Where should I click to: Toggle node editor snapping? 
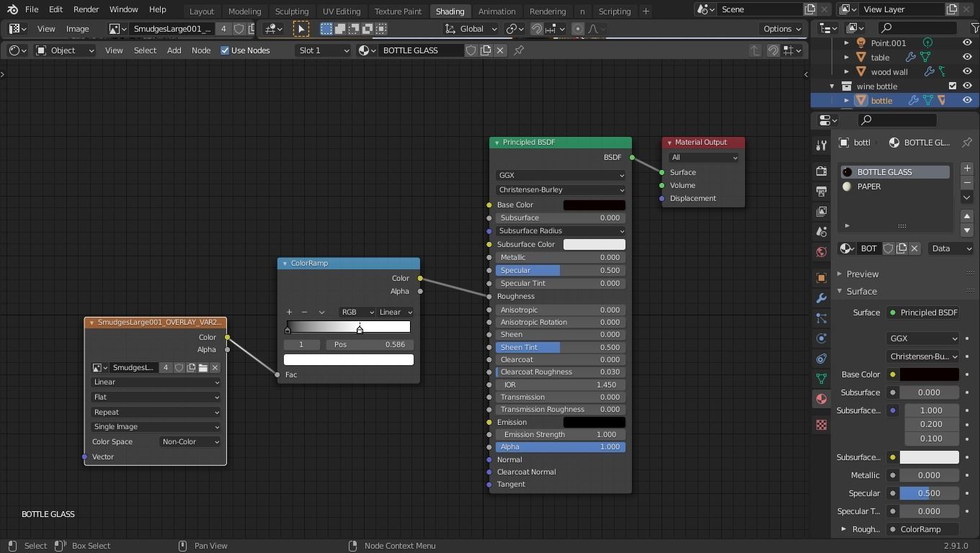pyautogui.click(x=773, y=50)
